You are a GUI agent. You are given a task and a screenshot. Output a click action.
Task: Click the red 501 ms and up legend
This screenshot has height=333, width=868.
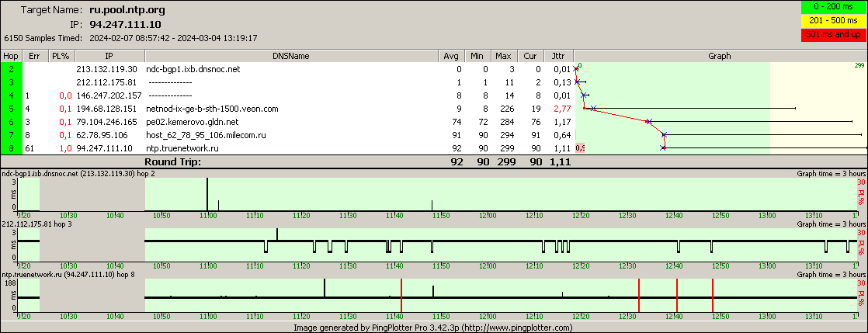tap(835, 35)
